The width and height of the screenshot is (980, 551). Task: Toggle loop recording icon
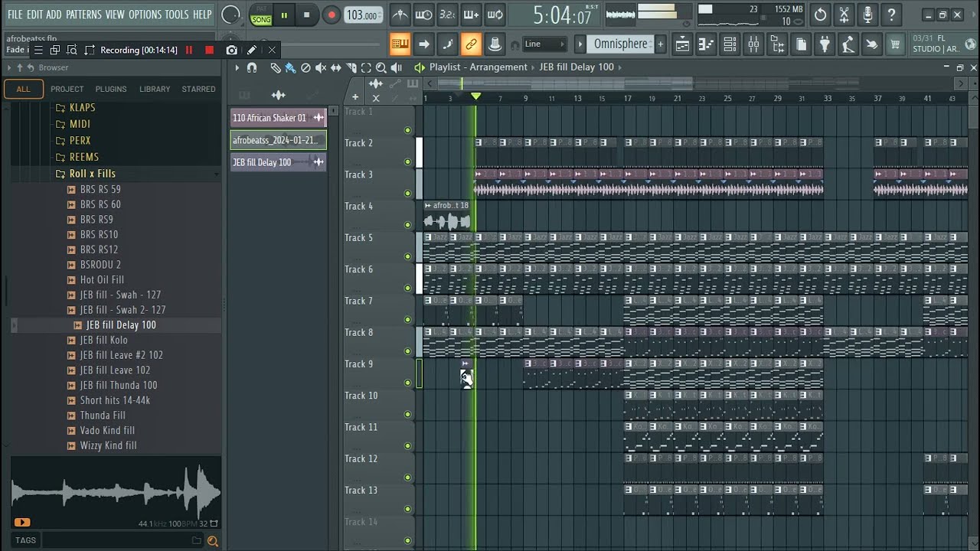495,15
